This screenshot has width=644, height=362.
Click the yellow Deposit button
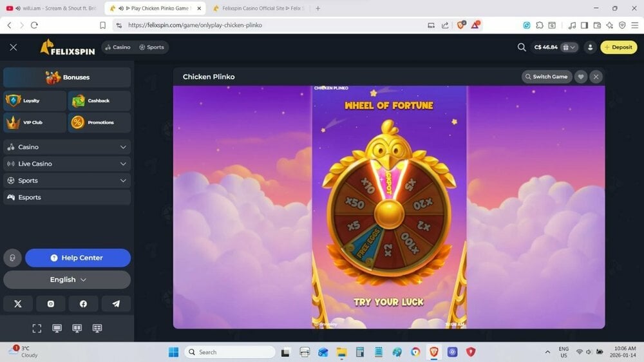pyautogui.click(x=618, y=47)
